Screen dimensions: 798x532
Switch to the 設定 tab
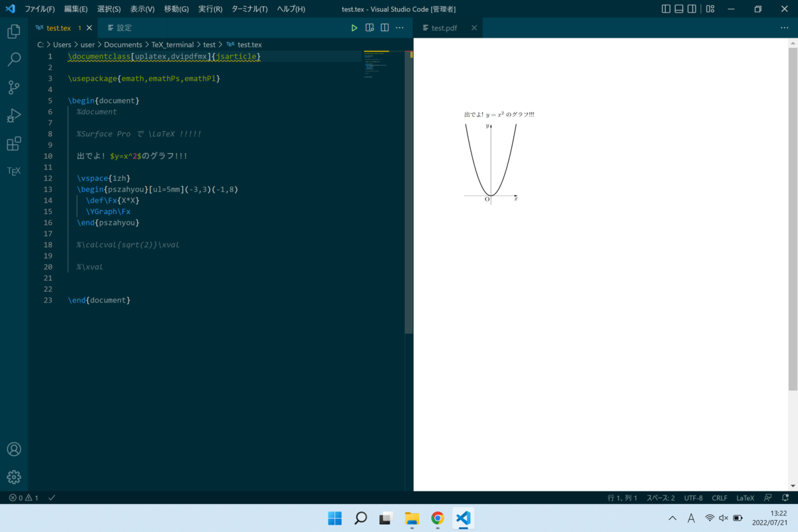tap(124, 28)
